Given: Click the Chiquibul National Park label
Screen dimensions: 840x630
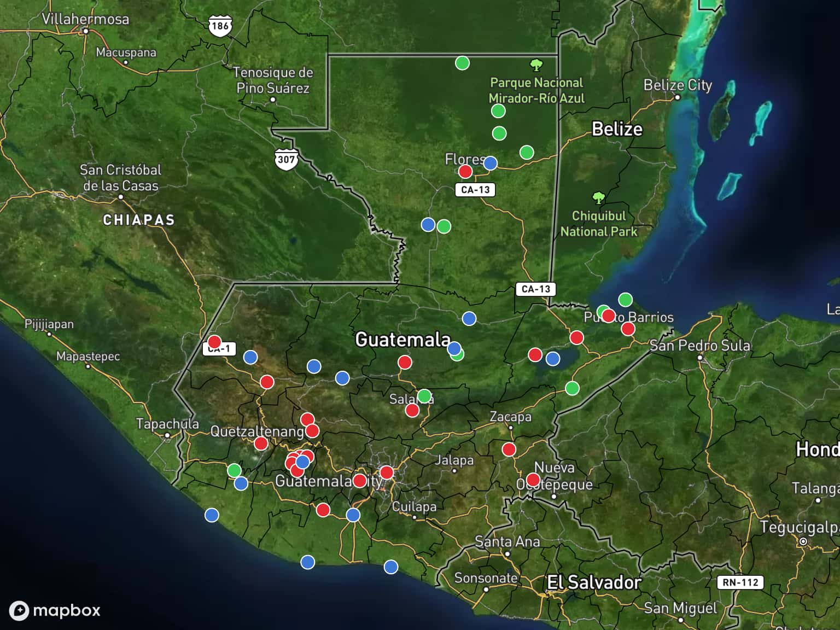Looking at the screenshot, I should pos(599,224).
